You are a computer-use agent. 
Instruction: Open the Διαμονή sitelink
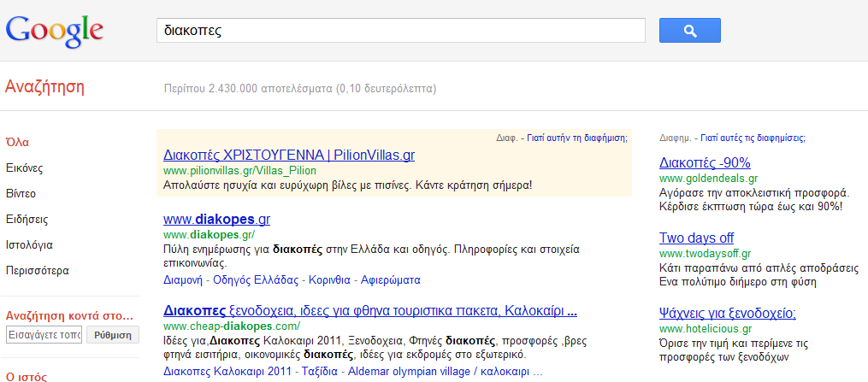tap(182, 279)
